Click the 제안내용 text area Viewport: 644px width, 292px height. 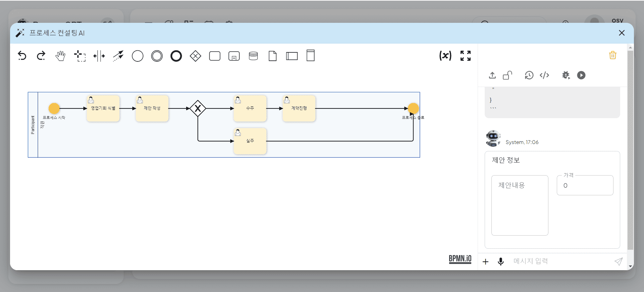[520, 205]
